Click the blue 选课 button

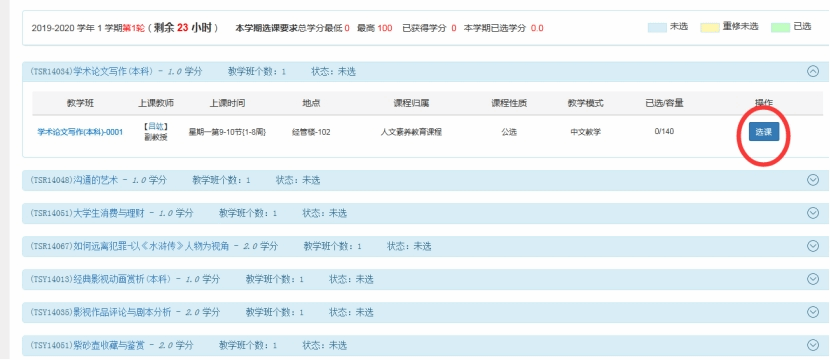pos(764,132)
